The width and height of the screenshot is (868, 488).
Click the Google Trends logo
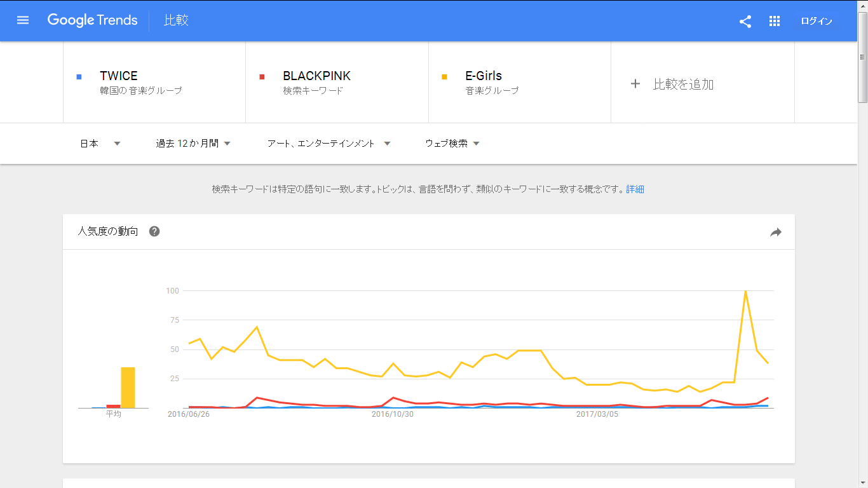92,20
